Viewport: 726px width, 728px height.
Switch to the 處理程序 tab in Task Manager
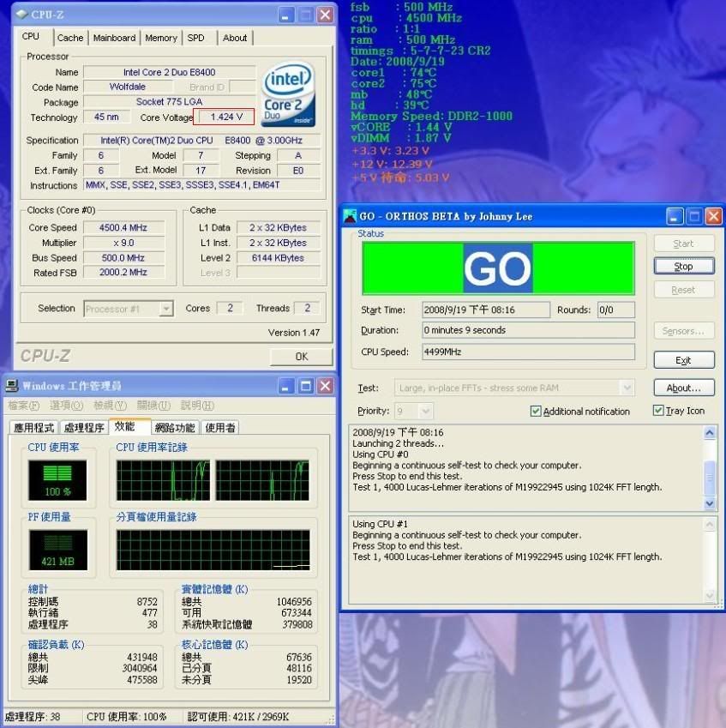[84, 428]
